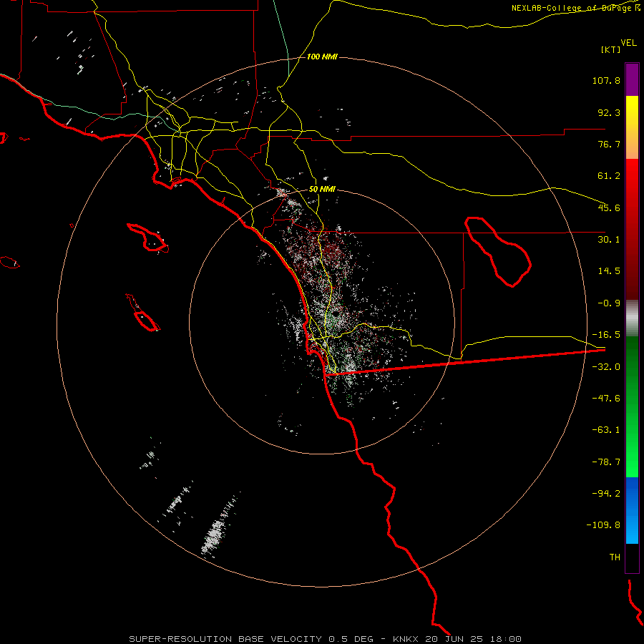Click the VEL legend title

(x=628, y=43)
